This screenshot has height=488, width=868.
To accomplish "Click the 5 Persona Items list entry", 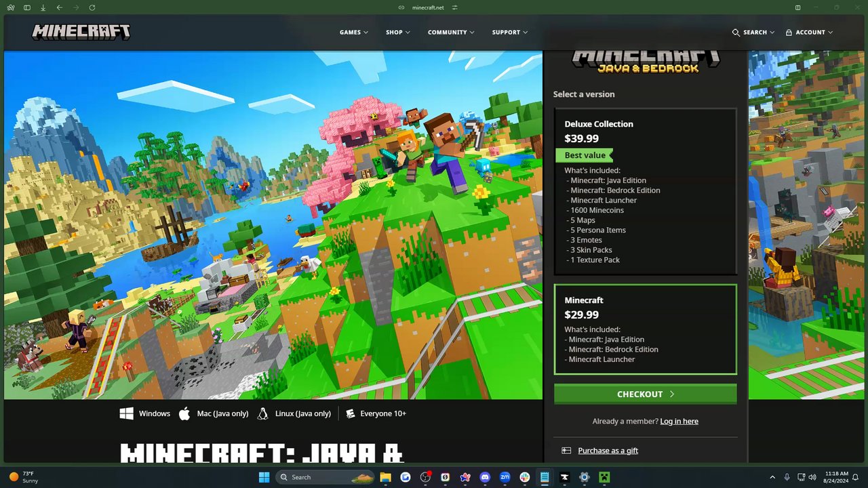I will [598, 230].
